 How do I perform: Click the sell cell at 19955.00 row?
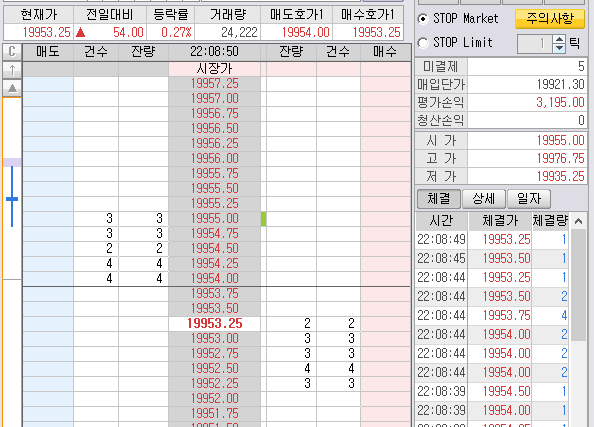point(48,219)
